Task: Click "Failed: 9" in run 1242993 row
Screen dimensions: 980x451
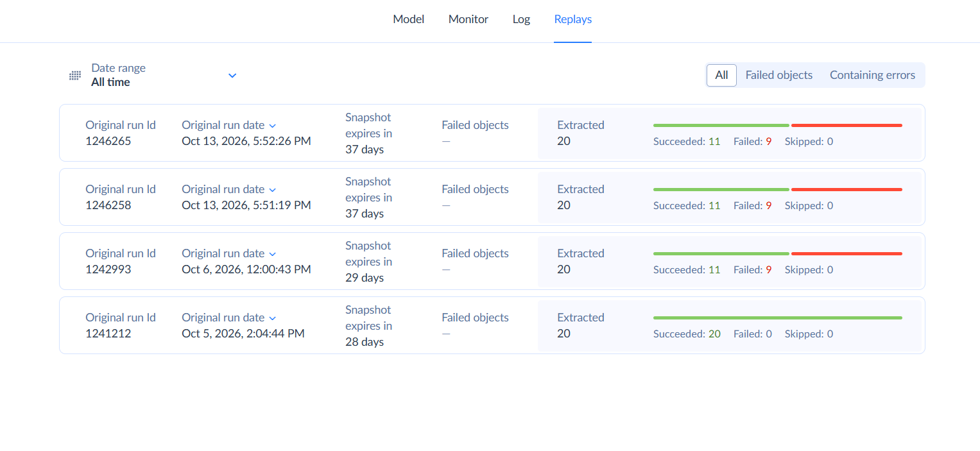Action: click(x=753, y=270)
